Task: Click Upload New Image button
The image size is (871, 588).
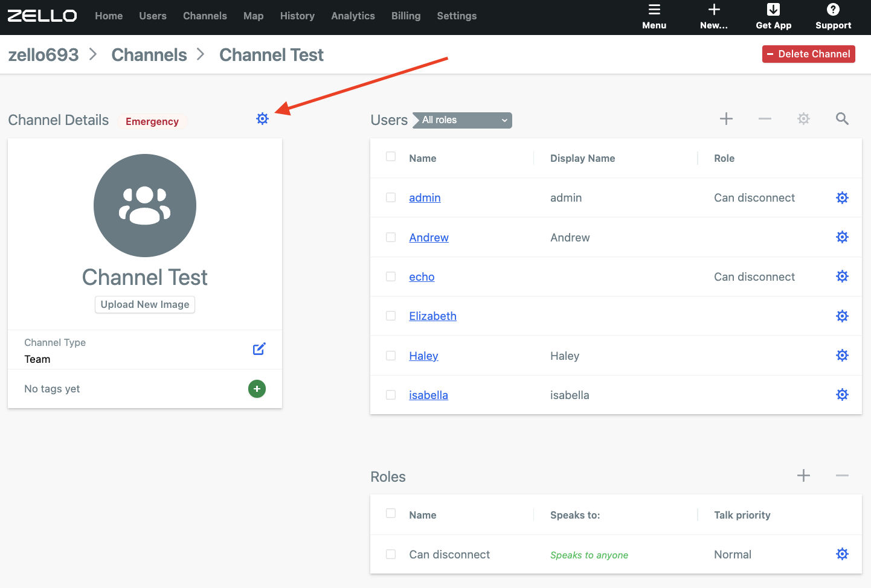Action: 145,304
